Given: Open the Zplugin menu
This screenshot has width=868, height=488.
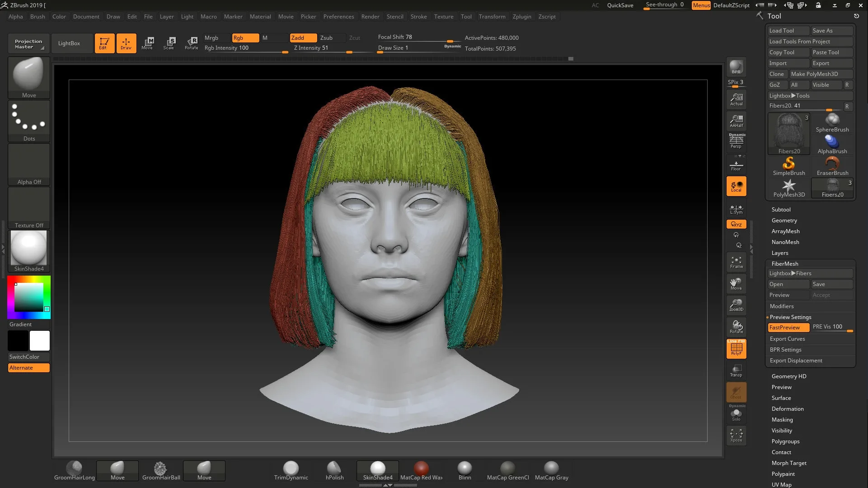Looking at the screenshot, I should [522, 17].
